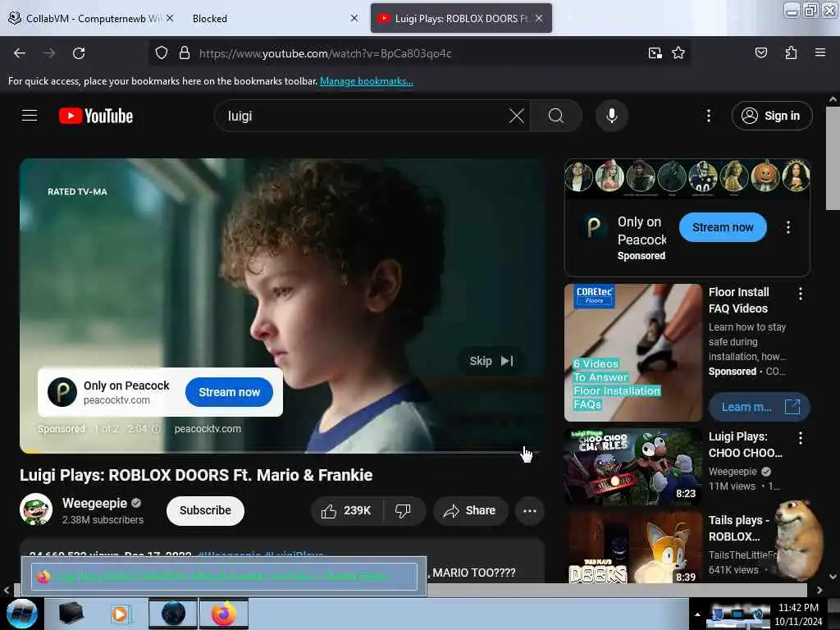This screenshot has height=630, width=840.
Task: Open the Windows Start orb
Action: click(21, 614)
